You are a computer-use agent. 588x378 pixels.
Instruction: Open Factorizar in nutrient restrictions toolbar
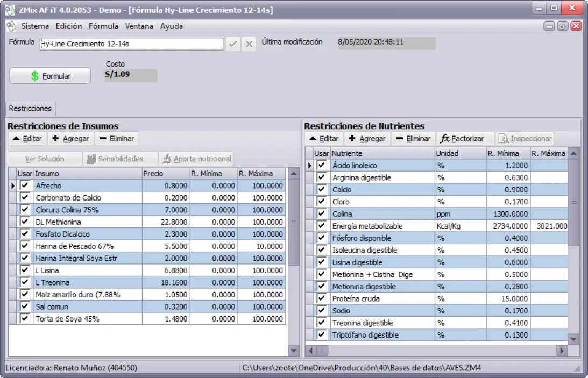[x=463, y=139]
